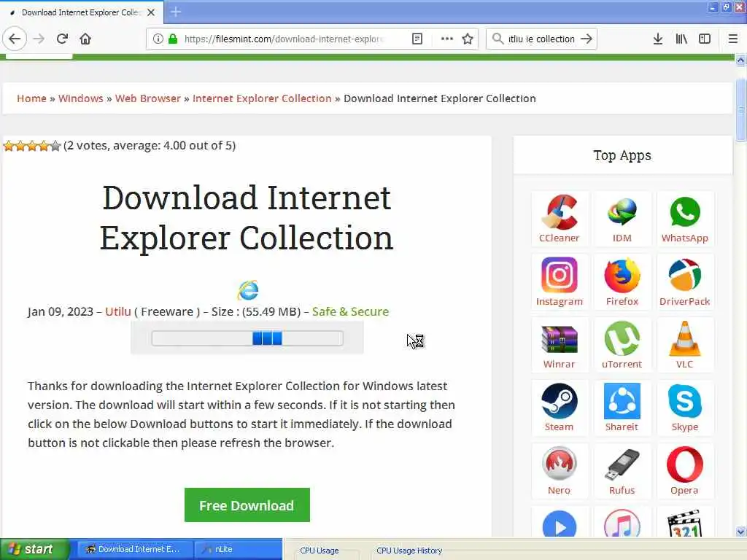
Task: Open the Library toolbar icon
Action: [x=681, y=39]
